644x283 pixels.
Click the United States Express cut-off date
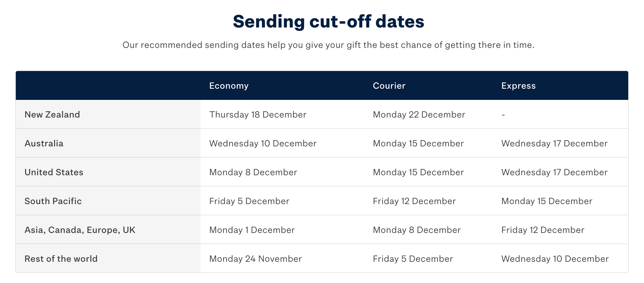(554, 172)
